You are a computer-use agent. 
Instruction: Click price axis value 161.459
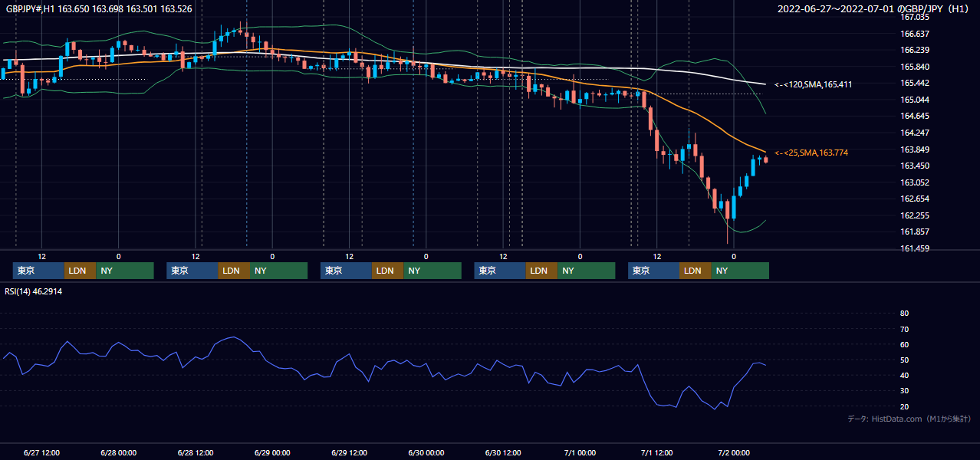[x=915, y=249]
